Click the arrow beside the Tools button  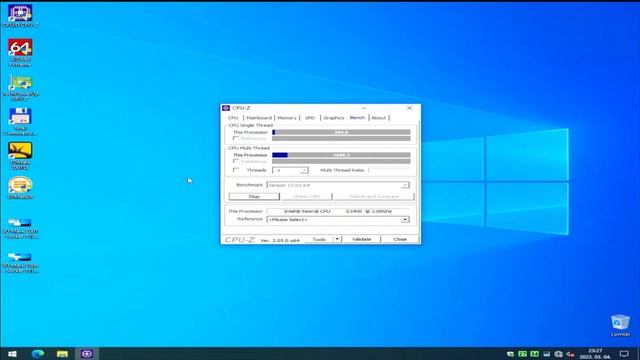pos(337,239)
